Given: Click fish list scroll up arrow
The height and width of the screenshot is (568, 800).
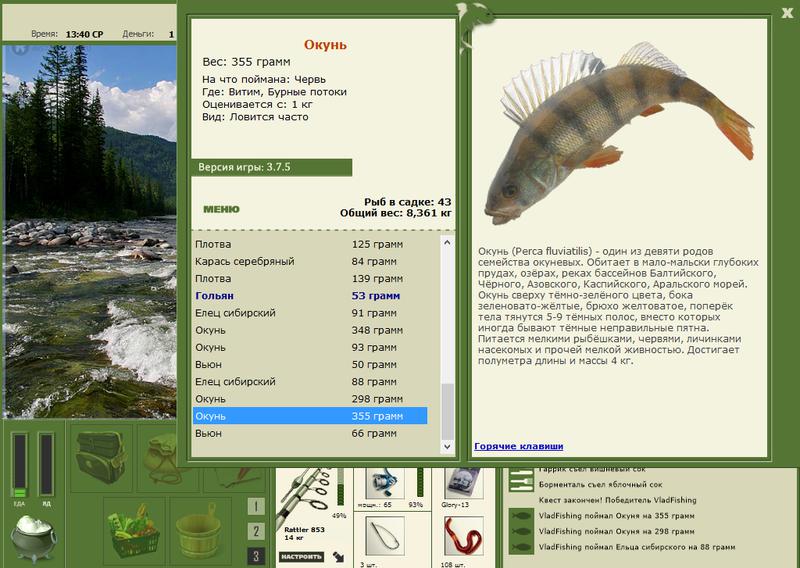Looking at the screenshot, I should 447,243.
